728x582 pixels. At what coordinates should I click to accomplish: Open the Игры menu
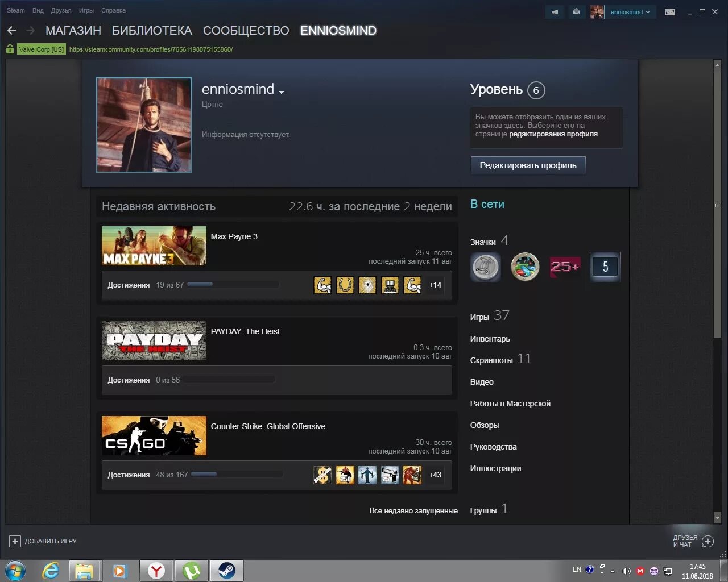click(x=86, y=10)
